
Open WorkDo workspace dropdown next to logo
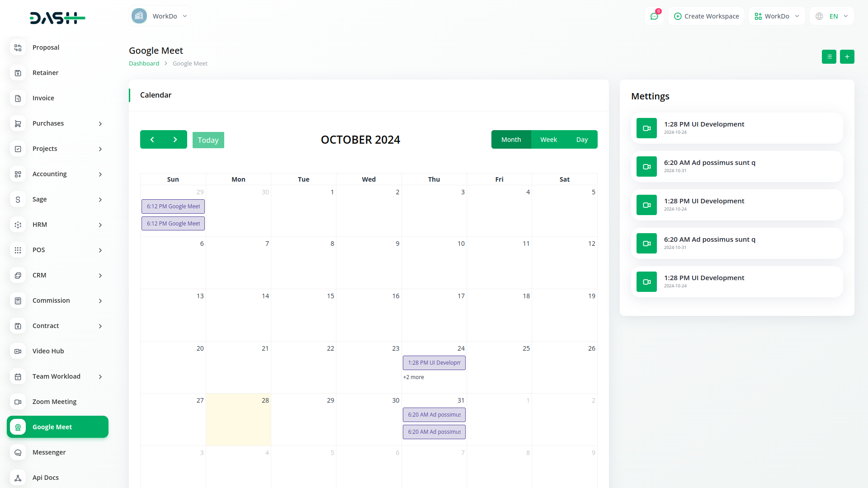click(160, 16)
